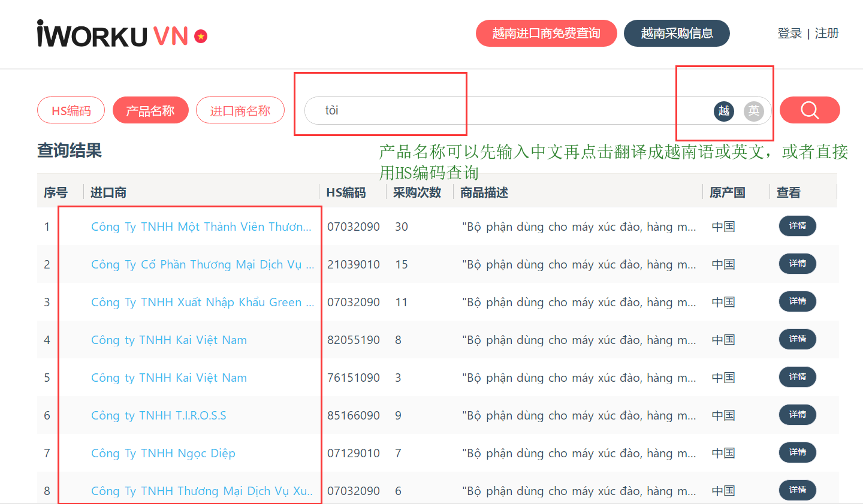Open importer Công Ty Cổ Phần Thương Mại Dịch Vụ
This screenshot has height=504, width=863.
(x=203, y=264)
